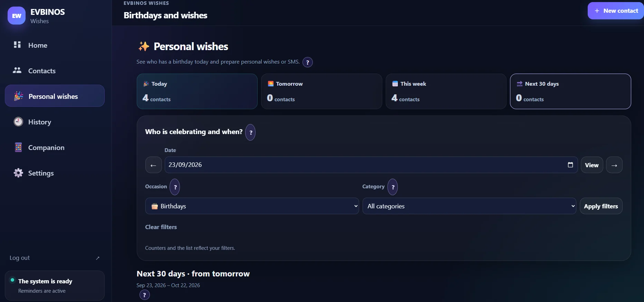Open the Category help tooltip
644x302 pixels.
point(393,187)
